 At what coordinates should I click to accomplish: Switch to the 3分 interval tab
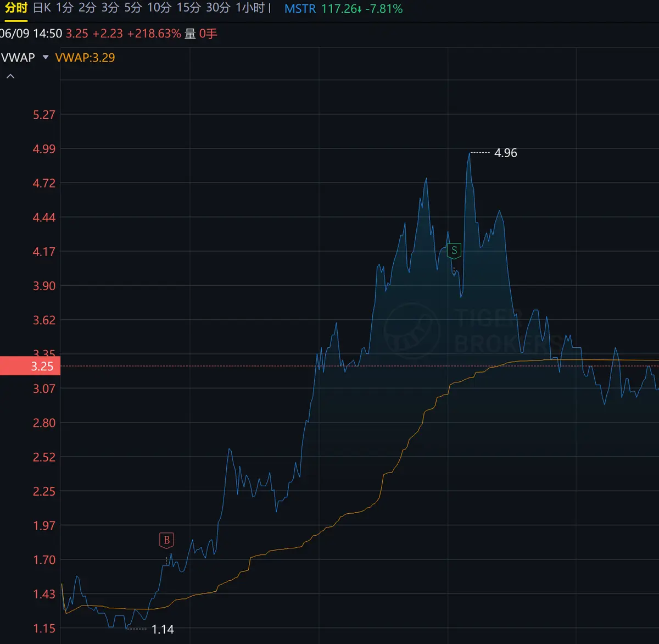pos(110,8)
